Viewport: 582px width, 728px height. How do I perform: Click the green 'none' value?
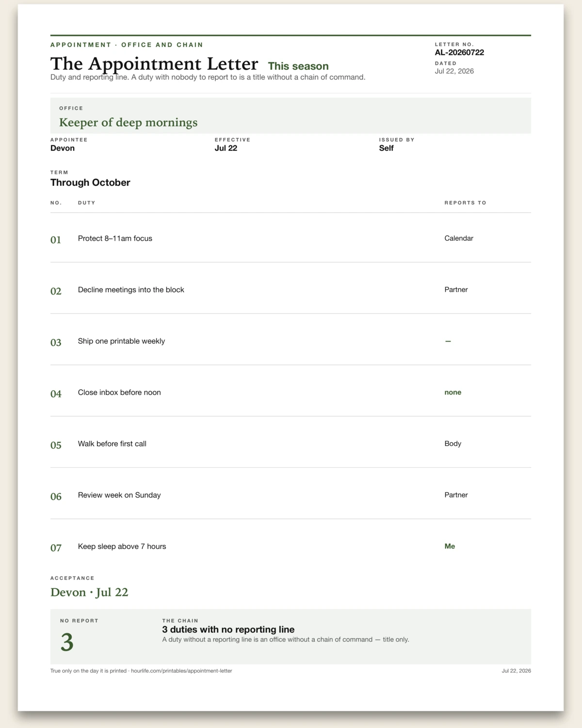453,392
